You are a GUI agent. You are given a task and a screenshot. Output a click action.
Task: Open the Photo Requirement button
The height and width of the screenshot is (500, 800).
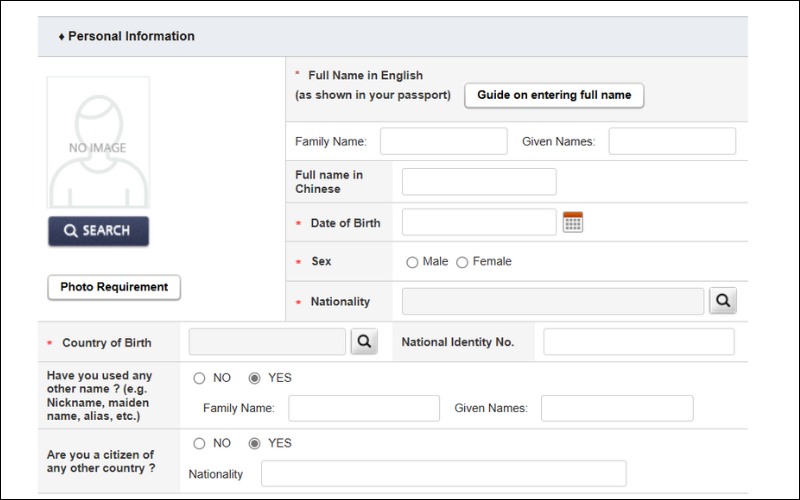(114, 287)
